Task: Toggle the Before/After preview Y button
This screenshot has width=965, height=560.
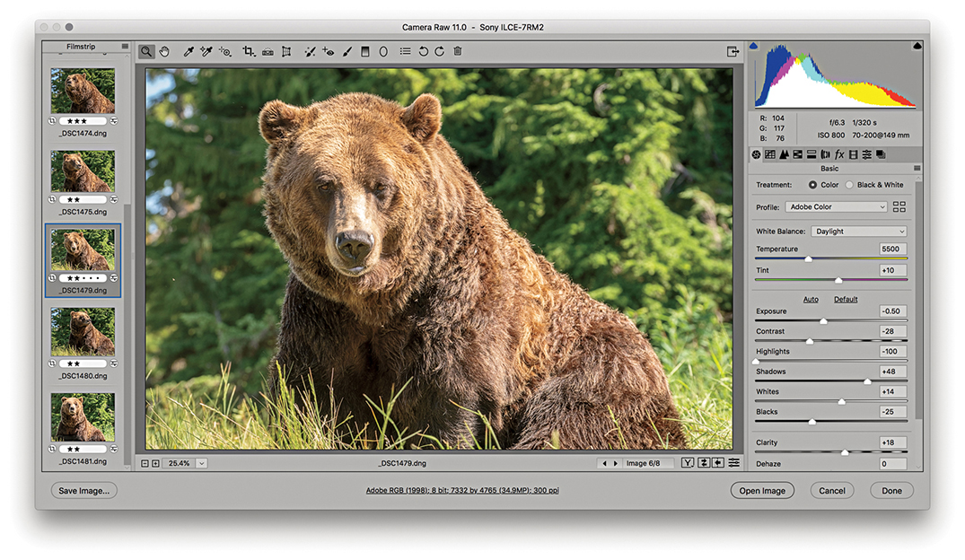Action: 688,463
